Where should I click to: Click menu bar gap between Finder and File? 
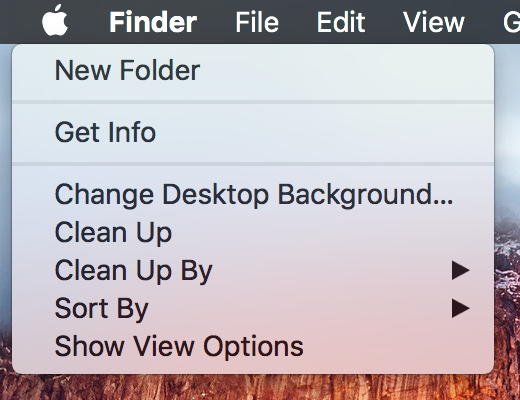point(216,22)
